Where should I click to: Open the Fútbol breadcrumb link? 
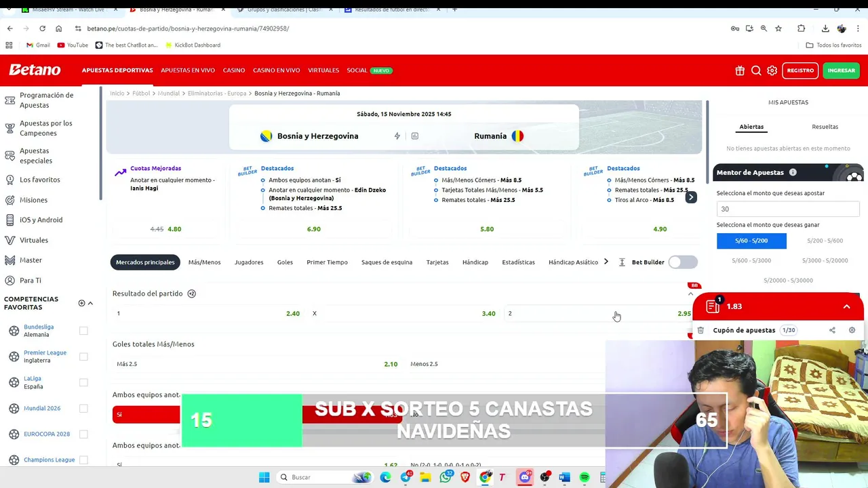(141, 94)
